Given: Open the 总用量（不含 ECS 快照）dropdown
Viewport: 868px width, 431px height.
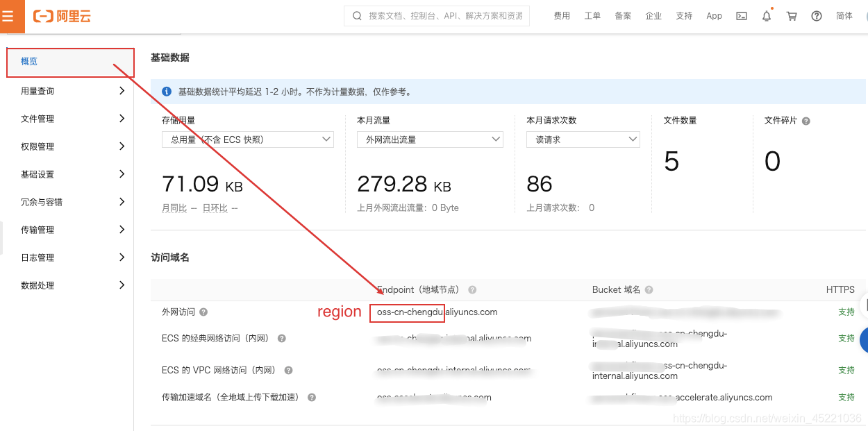Looking at the screenshot, I should click(248, 140).
